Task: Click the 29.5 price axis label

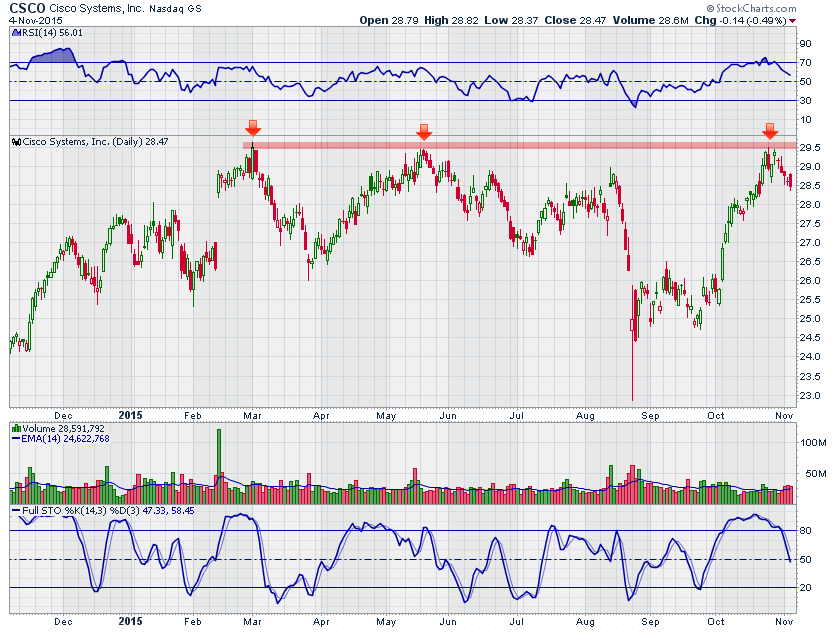Action: click(x=810, y=147)
